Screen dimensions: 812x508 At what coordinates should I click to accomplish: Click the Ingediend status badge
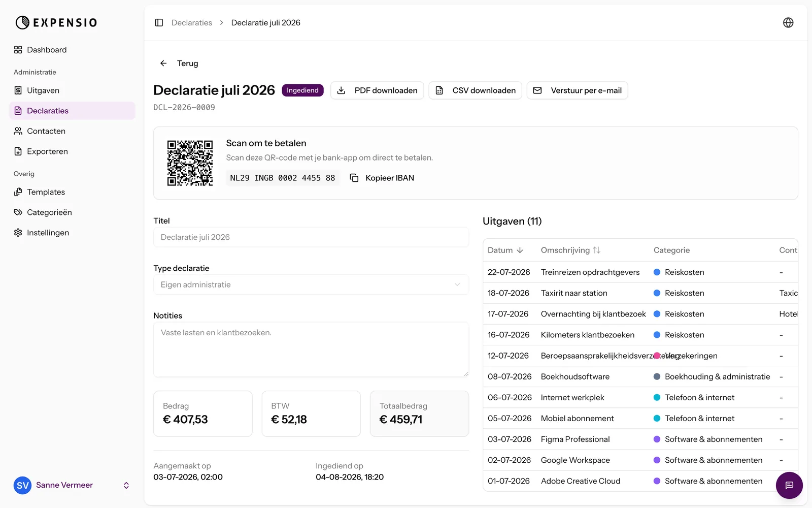pyautogui.click(x=302, y=90)
